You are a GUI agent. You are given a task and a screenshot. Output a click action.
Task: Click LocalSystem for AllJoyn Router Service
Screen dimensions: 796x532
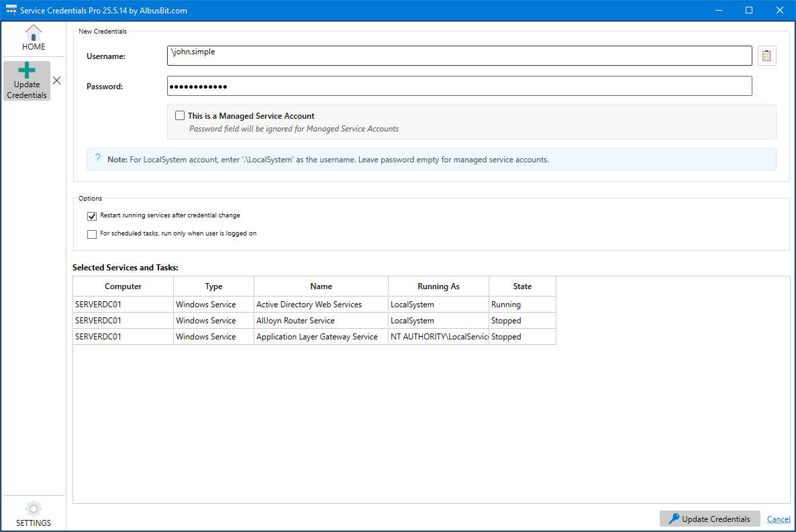point(439,321)
